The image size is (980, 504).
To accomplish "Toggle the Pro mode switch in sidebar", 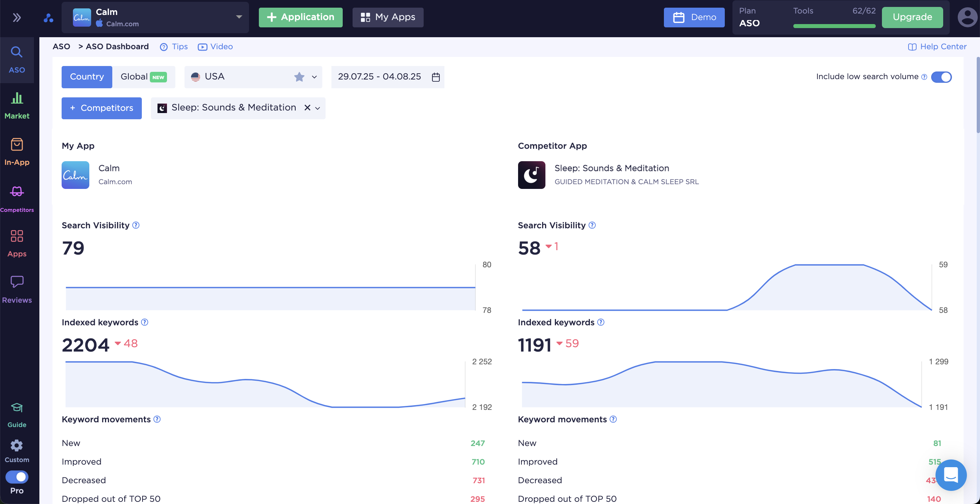I will [17, 477].
